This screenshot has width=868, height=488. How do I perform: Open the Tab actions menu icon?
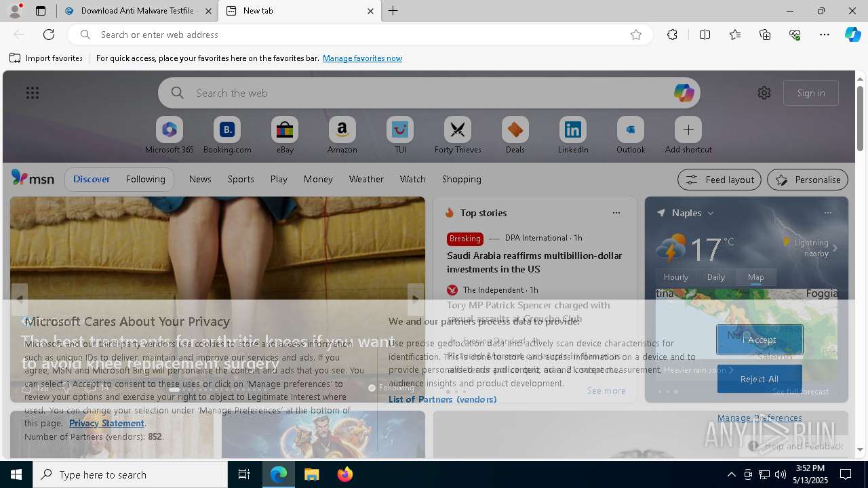click(41, 11)
